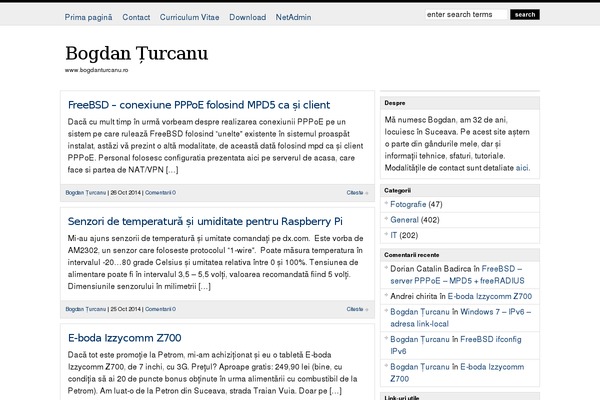
Task: Open Comentarii 0 link dated 25 Oct 2014
Action: (160, 309)
